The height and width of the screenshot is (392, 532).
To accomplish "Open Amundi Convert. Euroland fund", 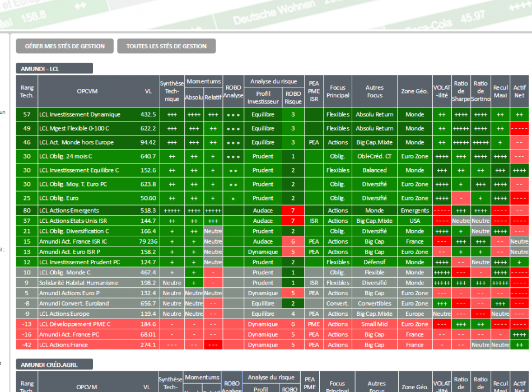I will tap(74, 304).
